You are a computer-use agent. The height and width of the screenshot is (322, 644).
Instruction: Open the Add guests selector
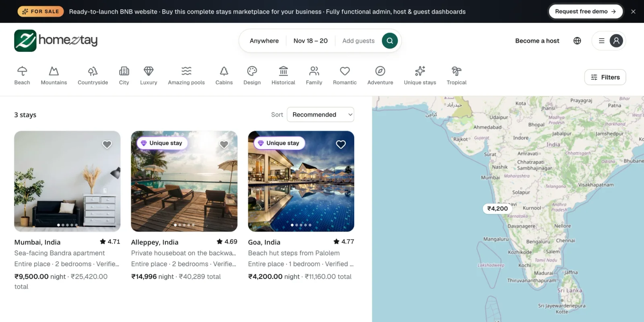[x=358, y=41]
